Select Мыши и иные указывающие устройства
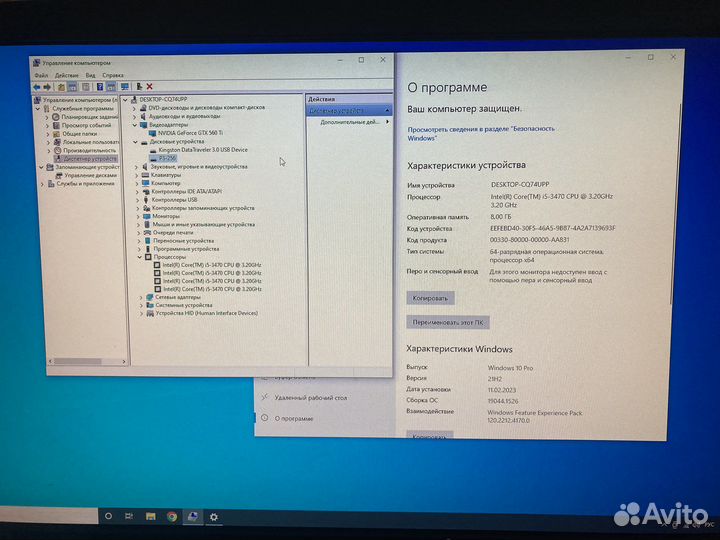 (x=203, y=225)
